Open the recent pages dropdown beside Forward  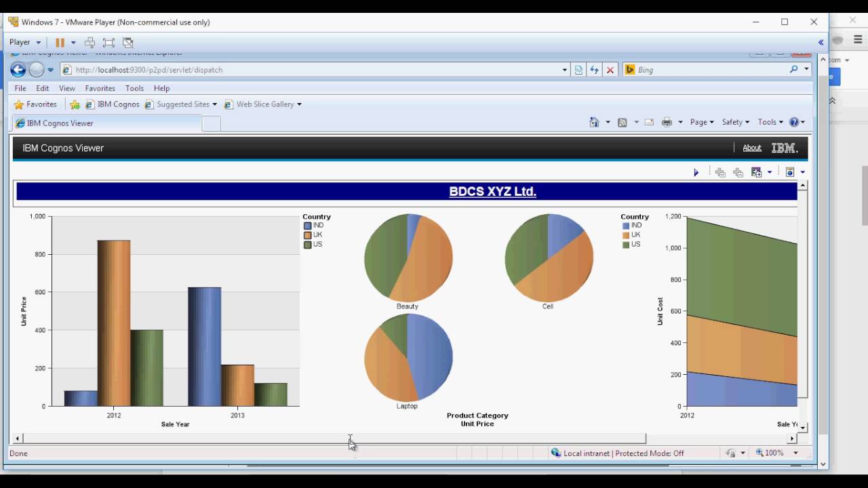[50, 70]
